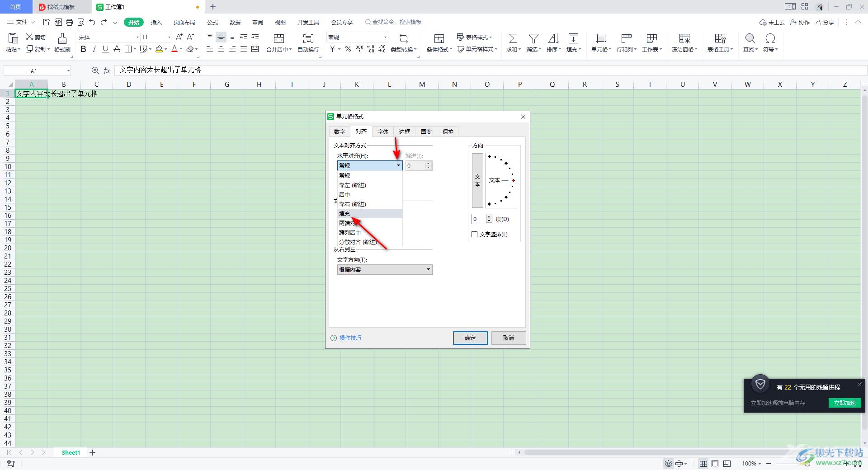
Task: Click the Paste clipboard icon
Action: click(x=13, y=38)
